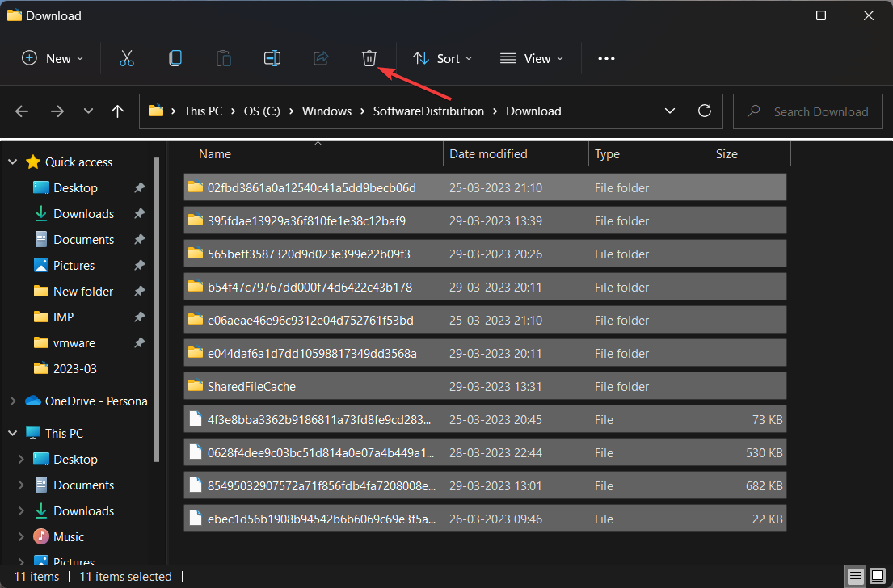Open Downloads under Quick access
893x588 pixels.
coord(83,213)
